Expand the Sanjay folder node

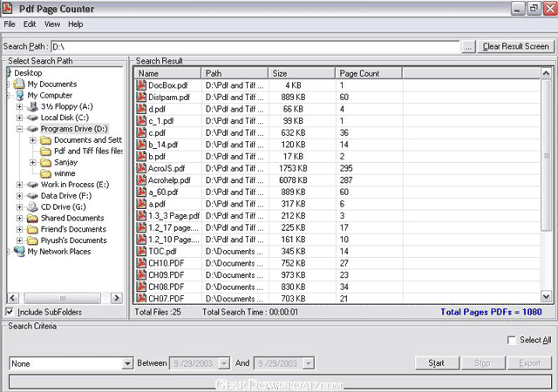pos(33,162)
